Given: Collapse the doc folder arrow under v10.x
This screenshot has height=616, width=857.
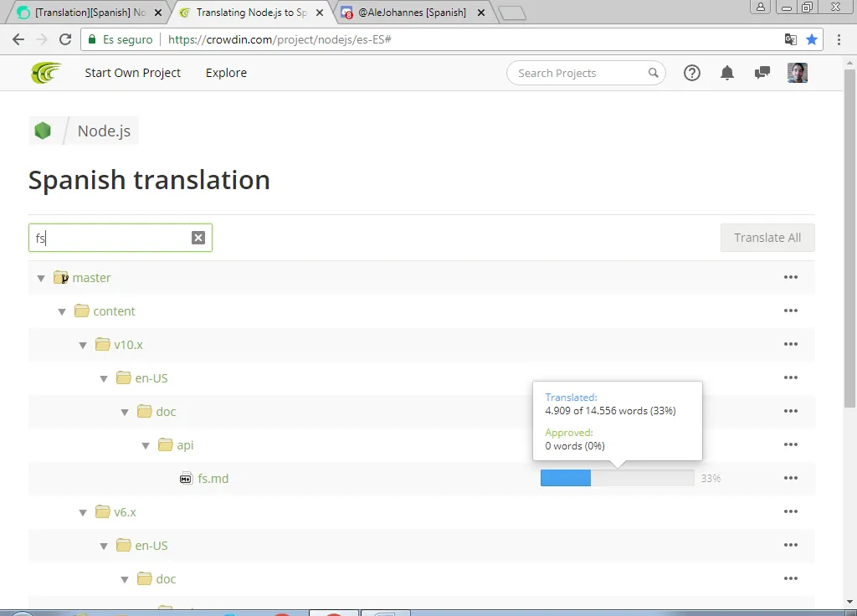Looking at the screenshot, I should pyautogui.click(x=125, y=412).
